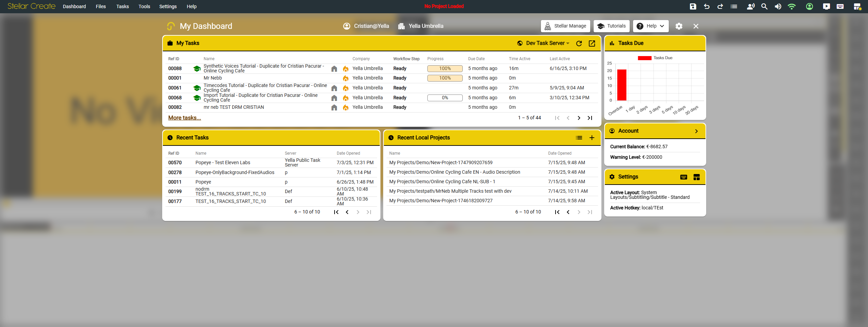The height and width of the screenshot is (327, 868).
Task: Open the Tasks menu
Action: click(122, 6)
